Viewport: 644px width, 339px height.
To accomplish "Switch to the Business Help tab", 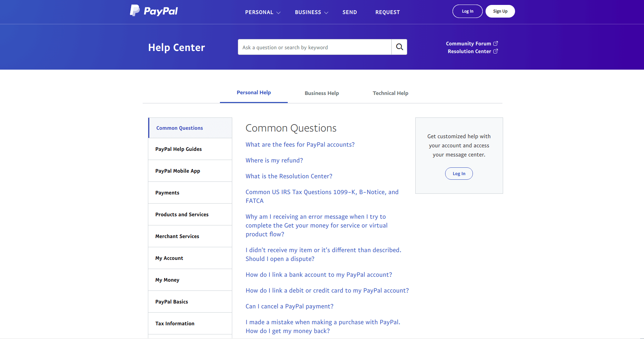I will pyautogui.click(x=322, y=93).
